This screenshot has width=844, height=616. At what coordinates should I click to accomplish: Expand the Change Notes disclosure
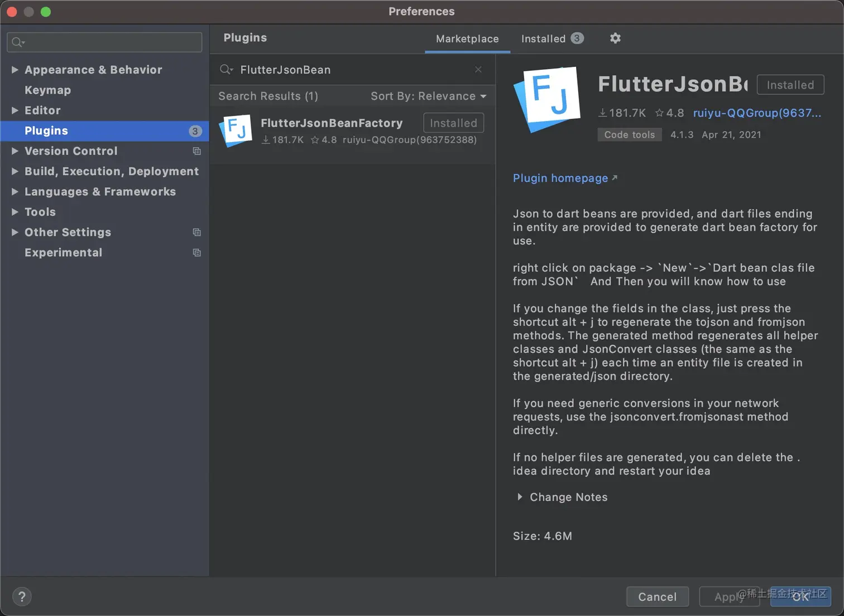[520, 497]
